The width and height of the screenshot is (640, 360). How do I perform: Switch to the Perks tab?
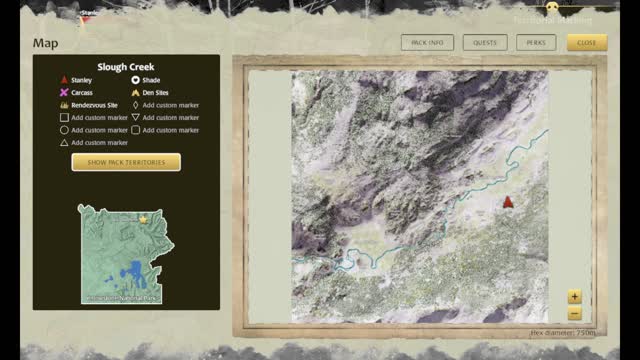click(x=536, y=42)
